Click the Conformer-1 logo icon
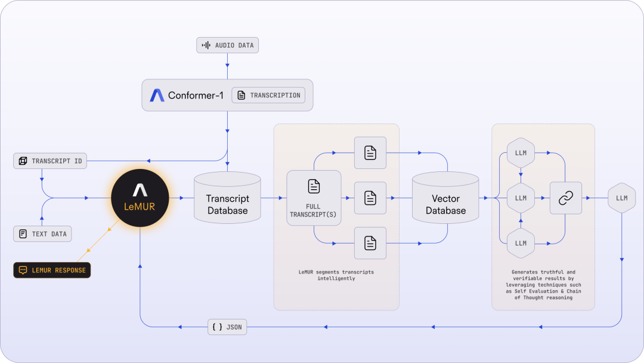Viewport: 644px width, 363px height. (157, 96)
